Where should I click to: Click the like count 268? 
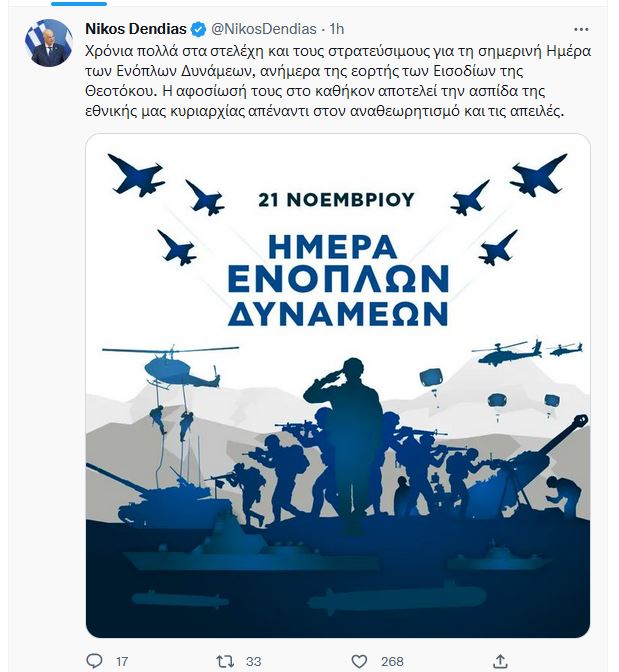pyautogui.click(x=392, y=661)
